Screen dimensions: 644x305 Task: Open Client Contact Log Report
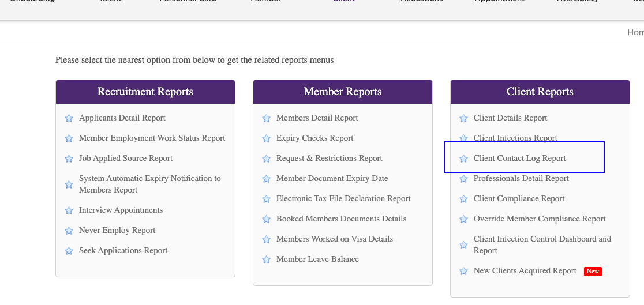pyautogui.click(x=519, y=158)
